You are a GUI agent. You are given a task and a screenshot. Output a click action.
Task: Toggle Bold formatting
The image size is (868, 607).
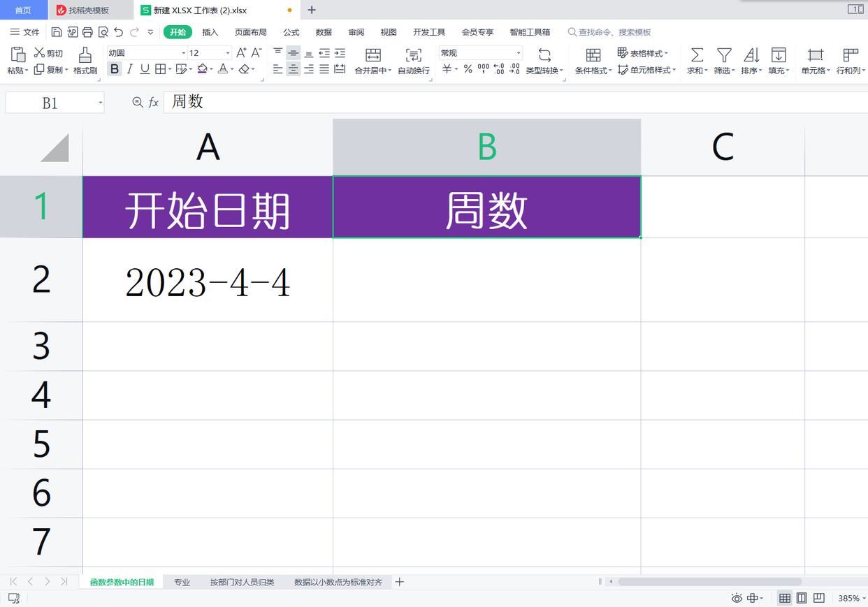(114, 69)
